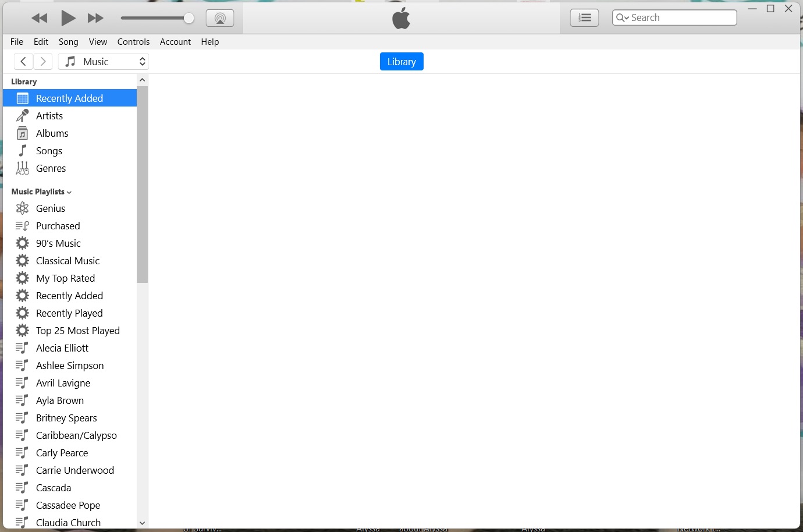Open the Top 25 Most Played gear icon
Screen dimensions: 803x532
(x=23, y=331)
